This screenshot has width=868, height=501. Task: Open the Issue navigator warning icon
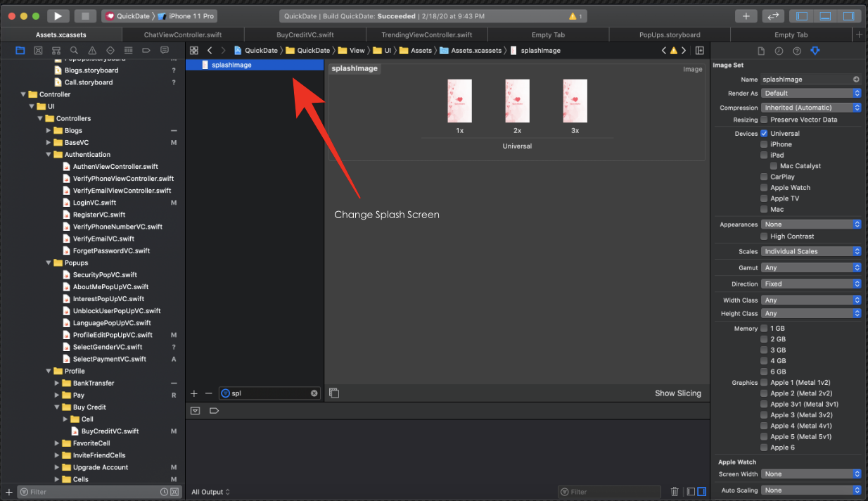[92, 50]
